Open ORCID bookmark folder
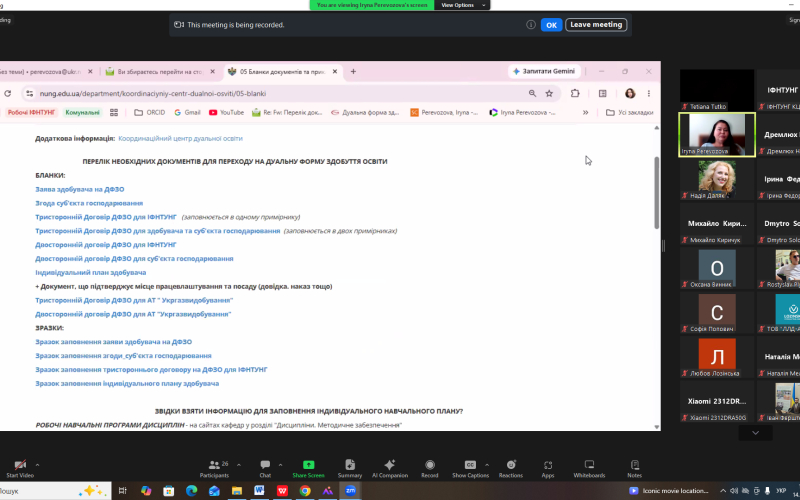This screenshot has height=500, width=800. [150, 112]
